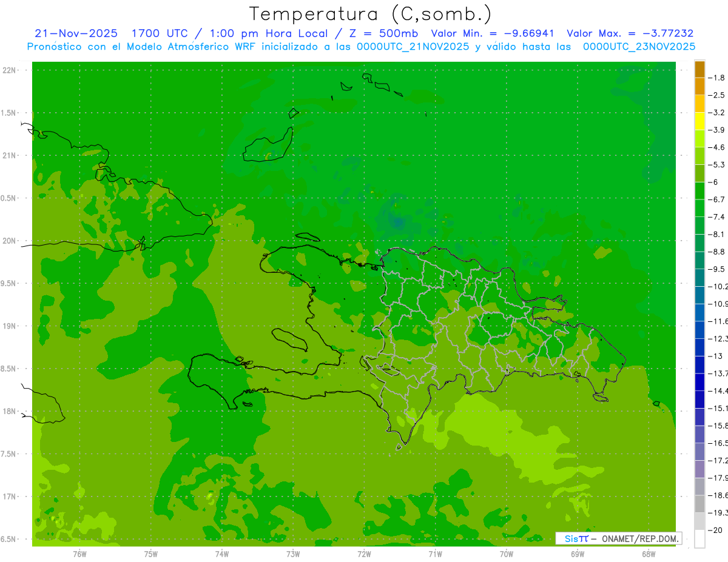The image size is (728, 562).
Task: Click the "70W" longitude label
Action: 507,554
